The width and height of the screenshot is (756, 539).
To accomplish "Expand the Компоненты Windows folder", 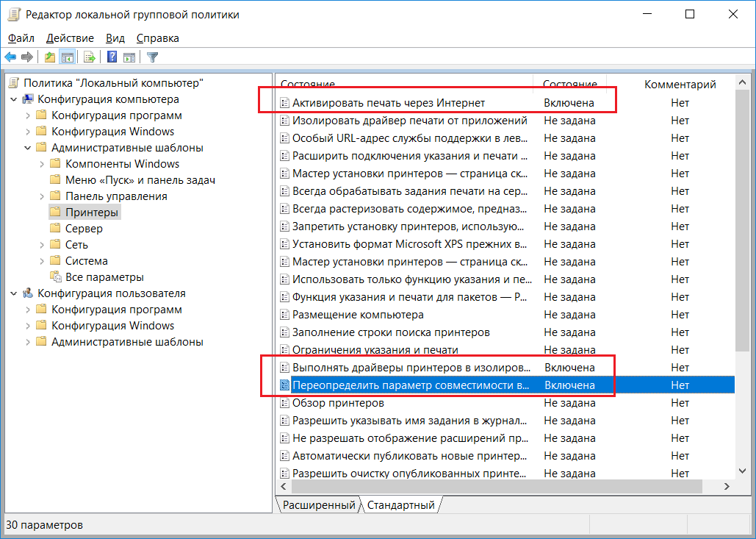I will click(42, 164).
